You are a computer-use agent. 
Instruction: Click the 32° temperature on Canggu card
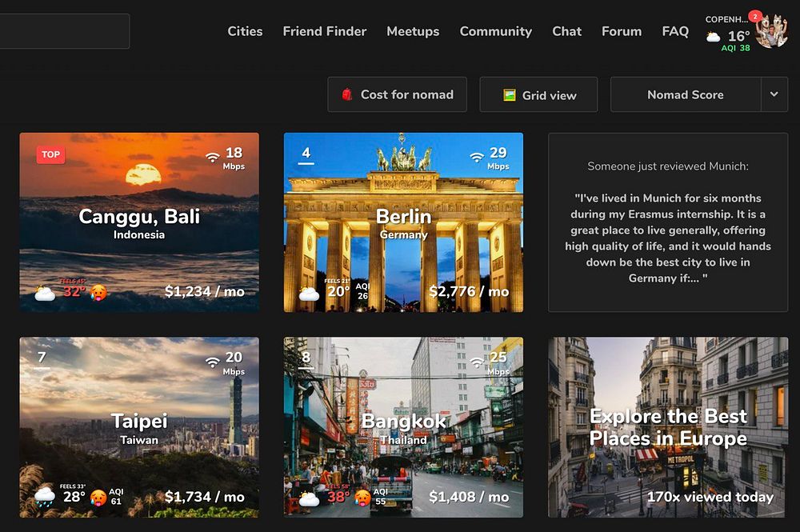point(74,291)
